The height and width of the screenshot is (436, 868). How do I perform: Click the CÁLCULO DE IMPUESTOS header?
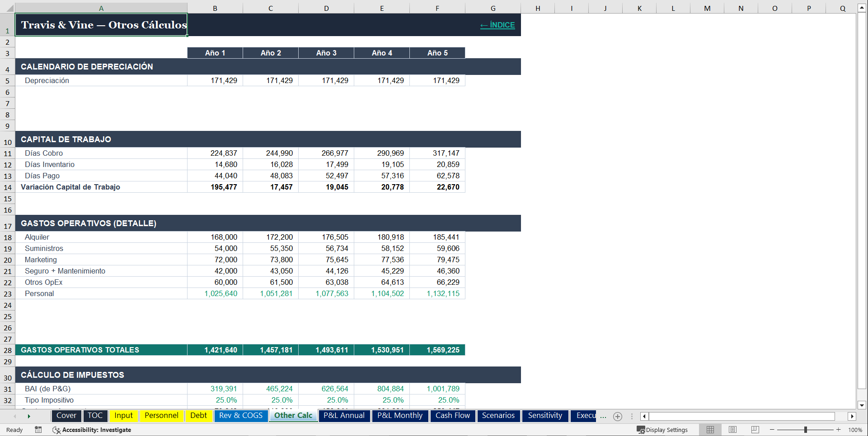pyautogui.click(x=268, y=375)
